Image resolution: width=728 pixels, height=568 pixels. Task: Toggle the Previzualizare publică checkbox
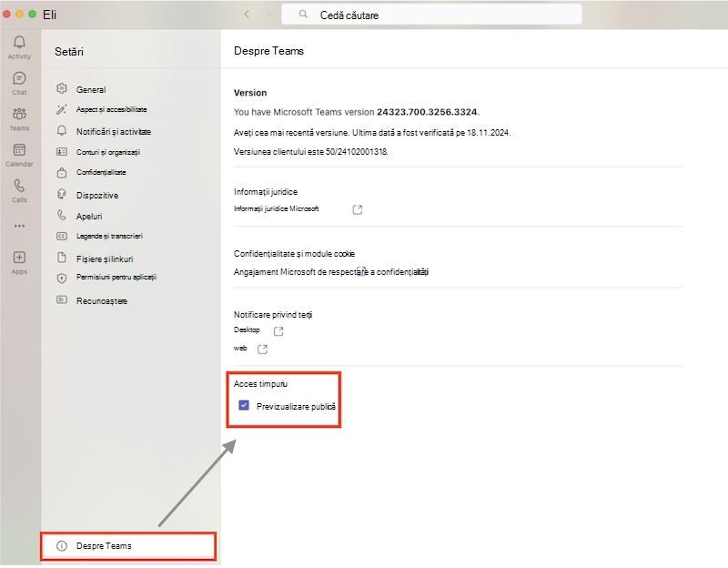pyautogui.click(x=244, y=405)
